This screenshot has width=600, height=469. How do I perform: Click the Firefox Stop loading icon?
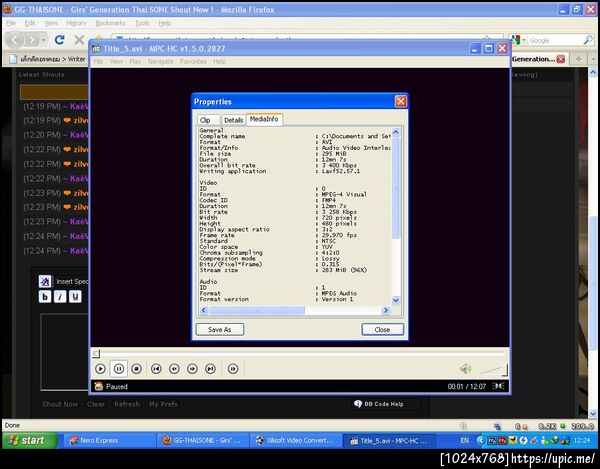pos(79,40)
